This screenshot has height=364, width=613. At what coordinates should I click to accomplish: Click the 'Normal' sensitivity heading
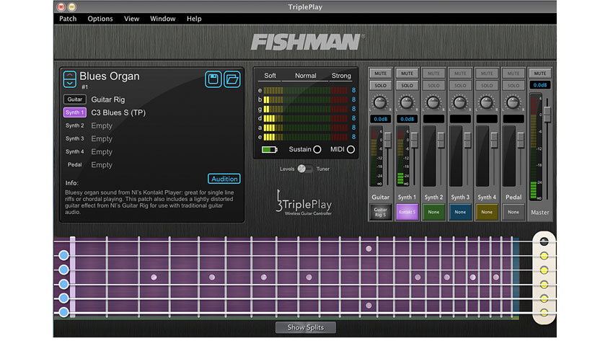pyautogui.click(x=305, y=76)
